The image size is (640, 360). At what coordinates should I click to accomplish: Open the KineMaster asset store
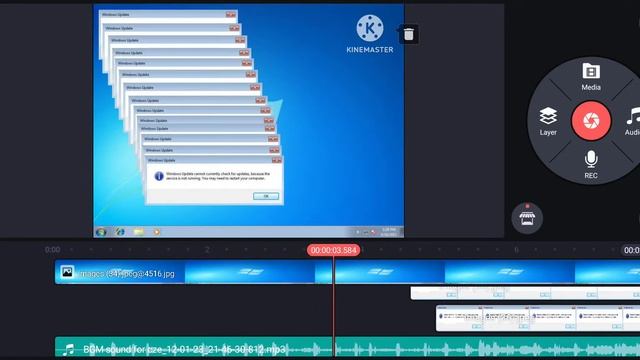click(x=527, y=218)
